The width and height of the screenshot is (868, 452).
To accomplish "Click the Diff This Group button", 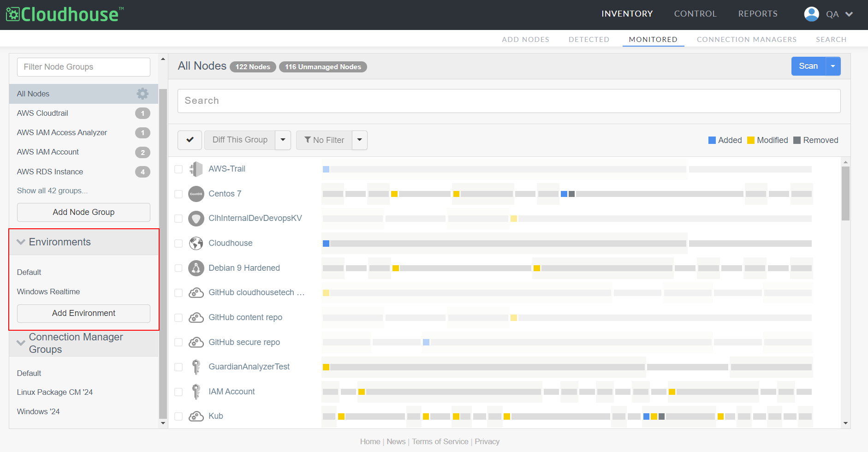I will pyautogui.click(x=240, y=140).
